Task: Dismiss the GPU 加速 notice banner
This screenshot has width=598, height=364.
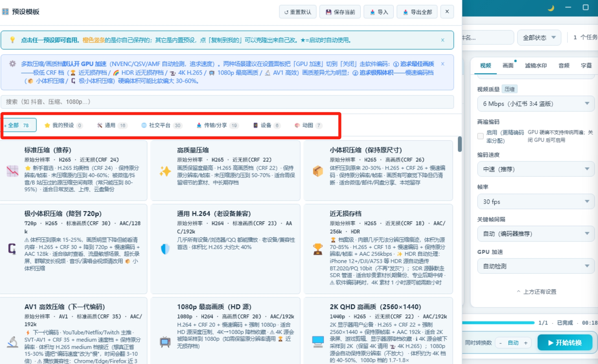Action: (443, 64)
